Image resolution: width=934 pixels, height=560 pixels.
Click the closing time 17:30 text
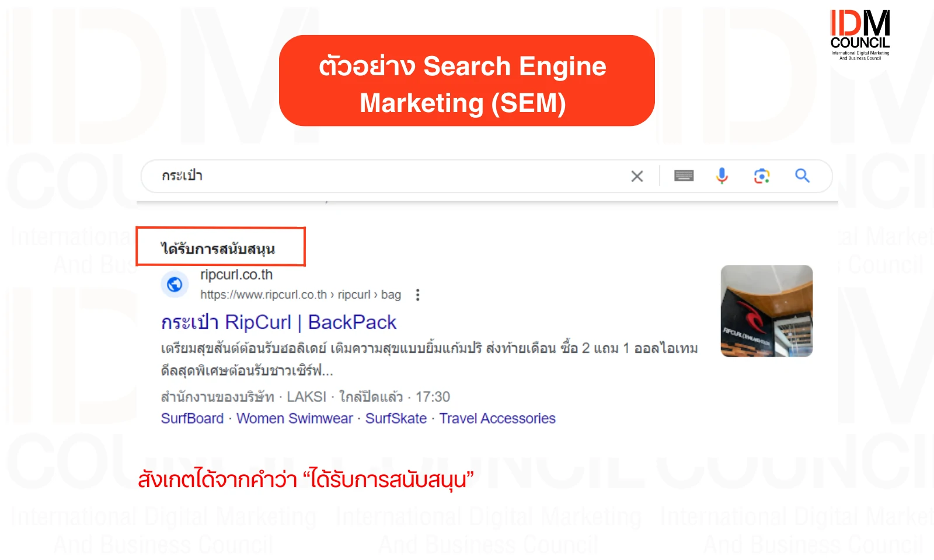click(433, 397)
